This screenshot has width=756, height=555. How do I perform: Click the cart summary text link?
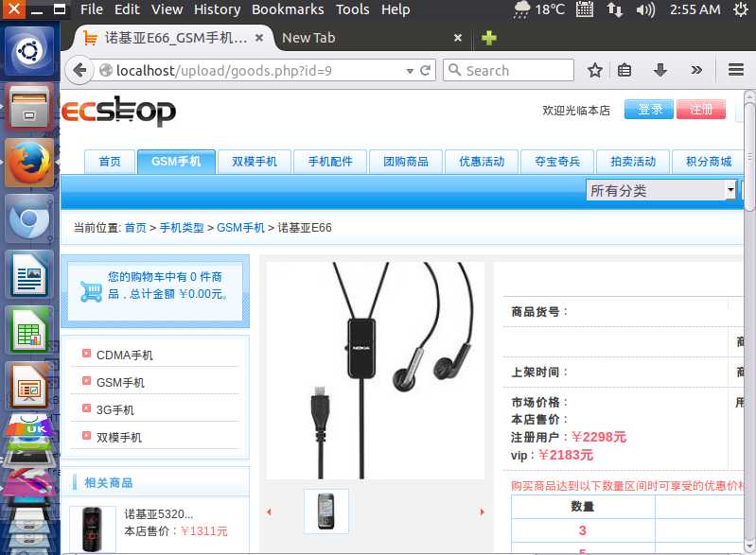pyautogui.click(x=167, y=286)
